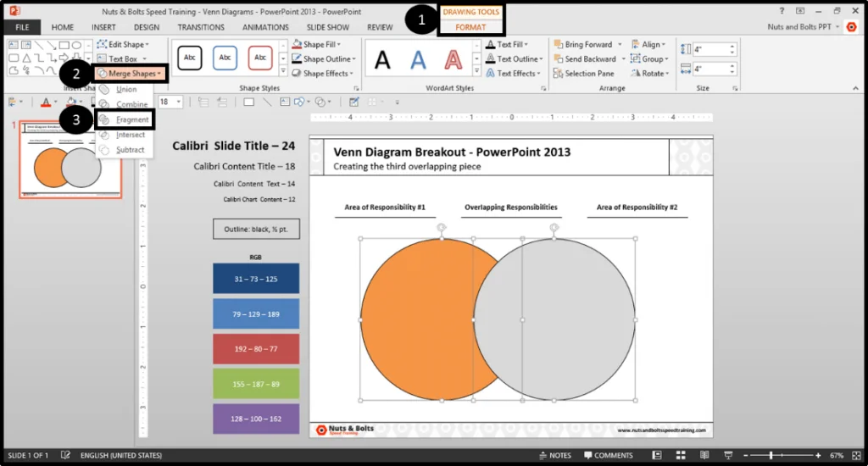Viewport: 868px width, 466px height.
Task: Open the Shape Effects dropdown
Action: click(x=323, y=73)
